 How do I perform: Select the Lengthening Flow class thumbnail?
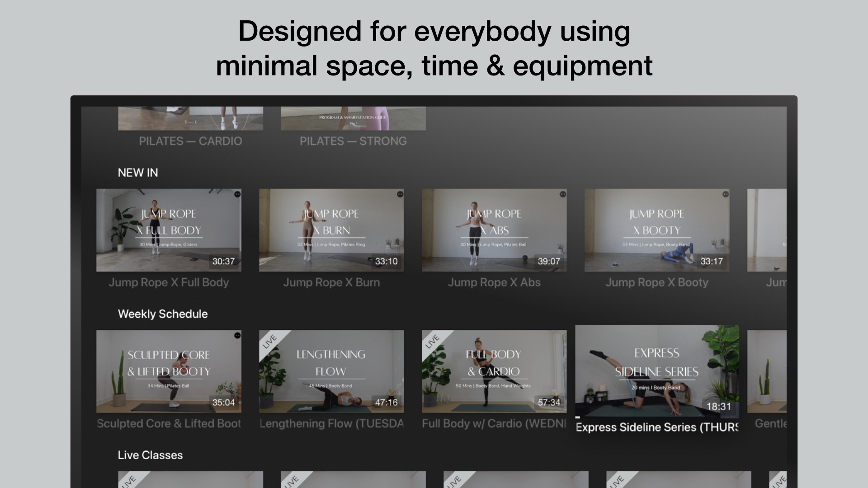point(331,371)
